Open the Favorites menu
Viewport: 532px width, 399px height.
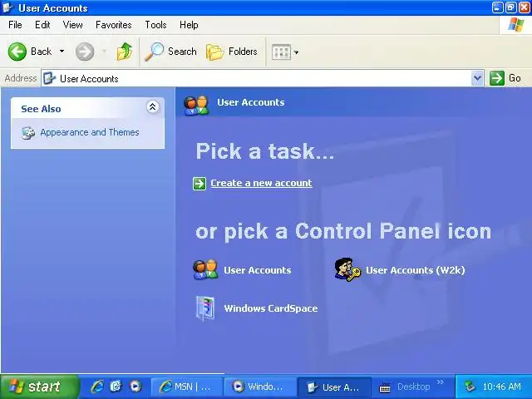click(113, 25)
